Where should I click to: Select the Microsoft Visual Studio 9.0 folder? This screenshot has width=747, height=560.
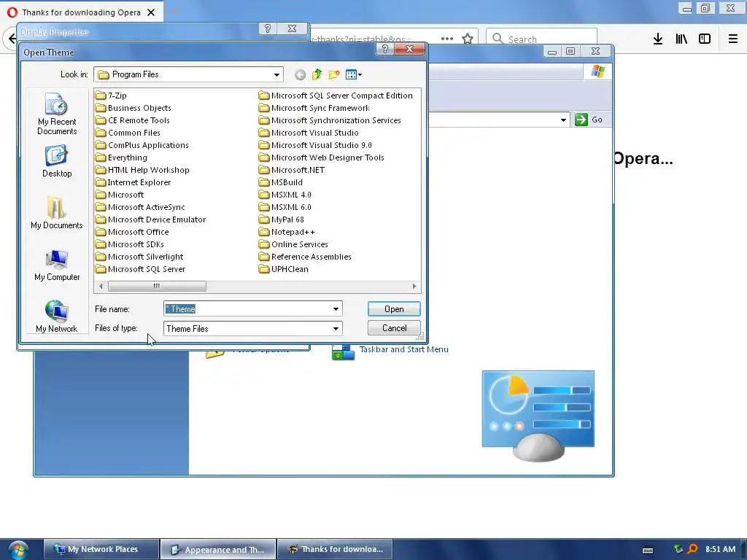click(x=315, y=145)
